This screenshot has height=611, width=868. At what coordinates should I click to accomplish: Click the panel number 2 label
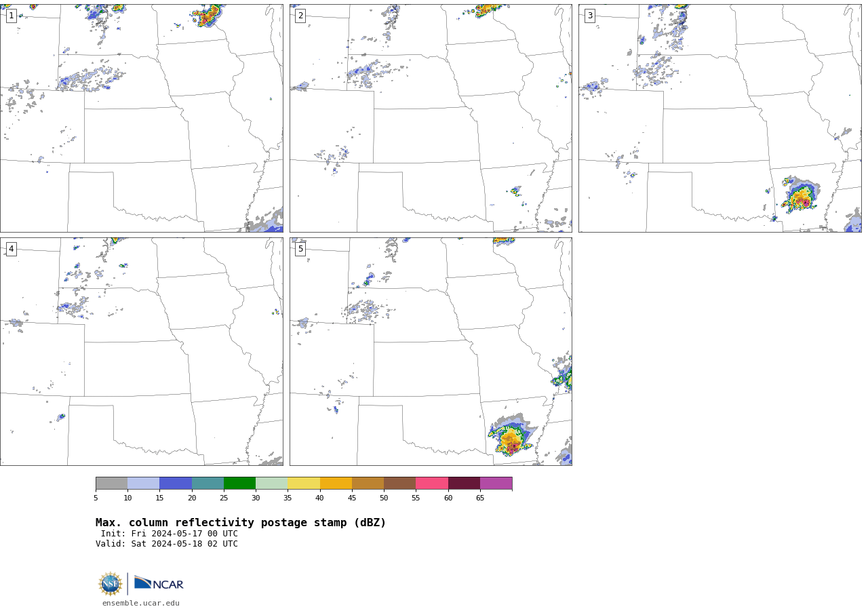point(300,16)
